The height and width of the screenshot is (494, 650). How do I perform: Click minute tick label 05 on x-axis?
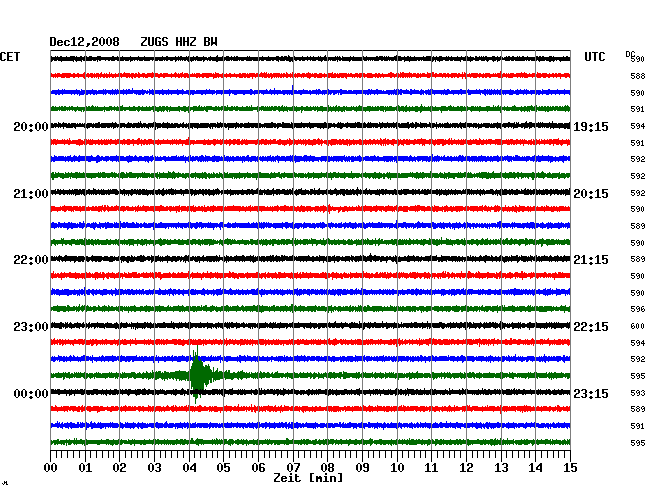(x=223, y=468)
